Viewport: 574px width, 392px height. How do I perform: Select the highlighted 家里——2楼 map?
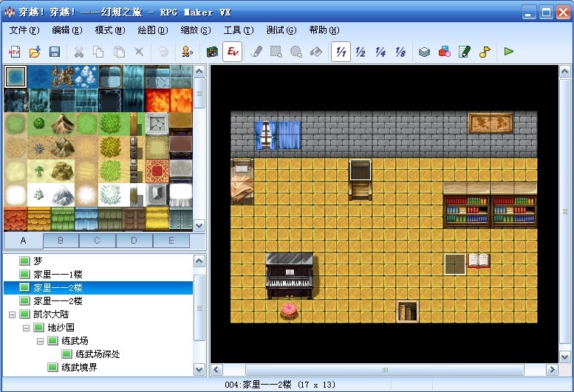point(98,288)
